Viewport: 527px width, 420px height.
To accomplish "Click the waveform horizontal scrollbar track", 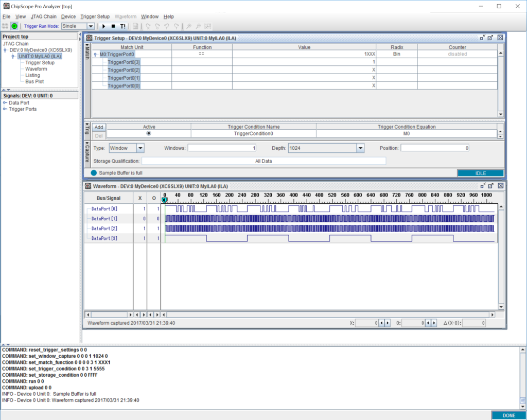I will (328, 314).
